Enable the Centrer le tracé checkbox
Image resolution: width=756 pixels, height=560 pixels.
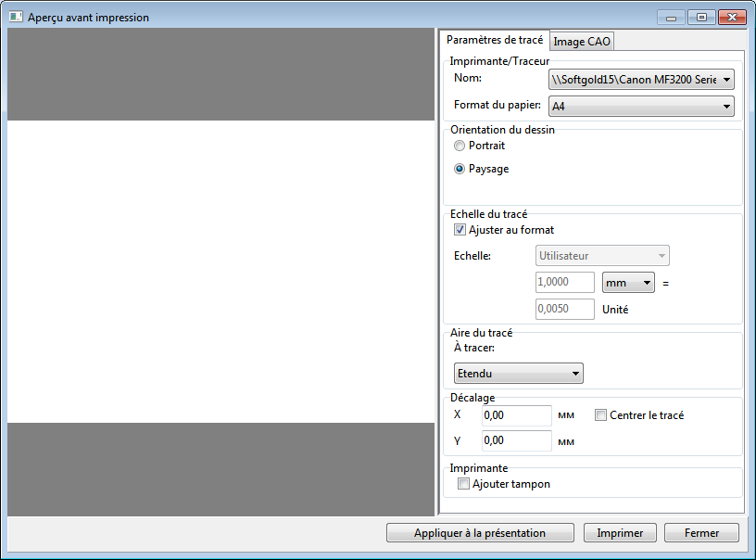tap(600, 415)
